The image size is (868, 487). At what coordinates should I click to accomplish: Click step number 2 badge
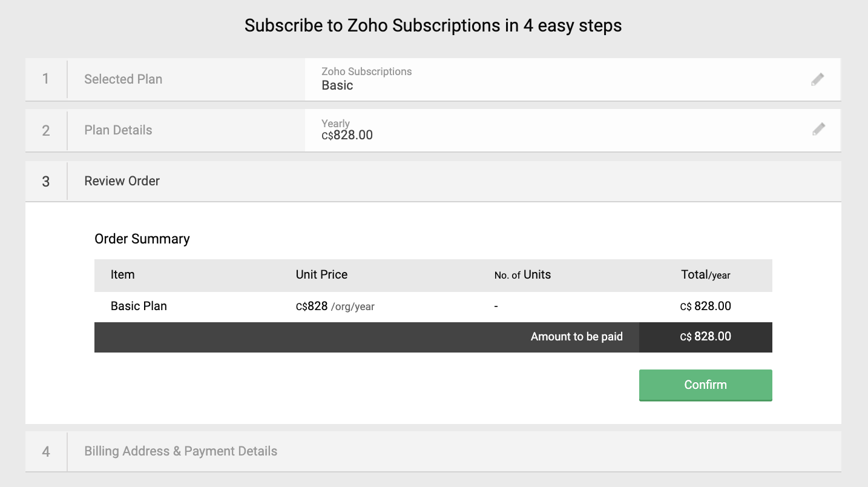click(x=46, y=130)
